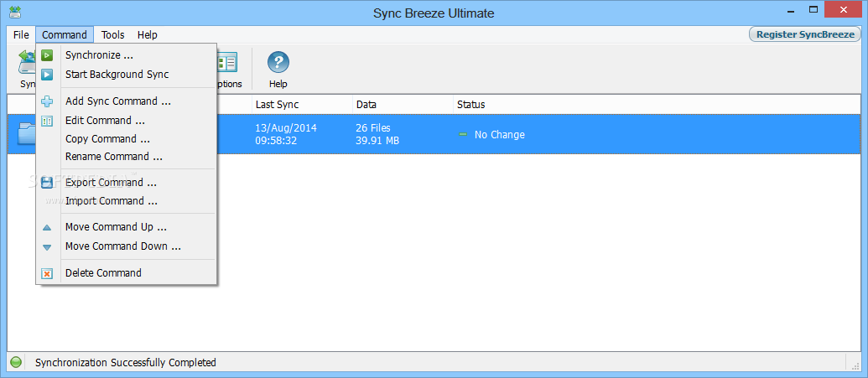Choose Add Sync Command ... entry
The image size is (868, 378).
coord(126,101)
